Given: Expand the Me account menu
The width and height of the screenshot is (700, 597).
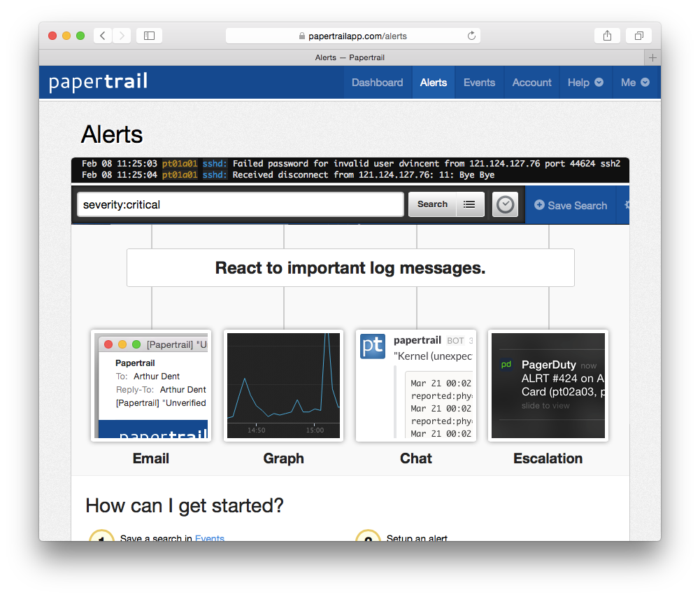Looking at the screenshot, I should (635, 83).
